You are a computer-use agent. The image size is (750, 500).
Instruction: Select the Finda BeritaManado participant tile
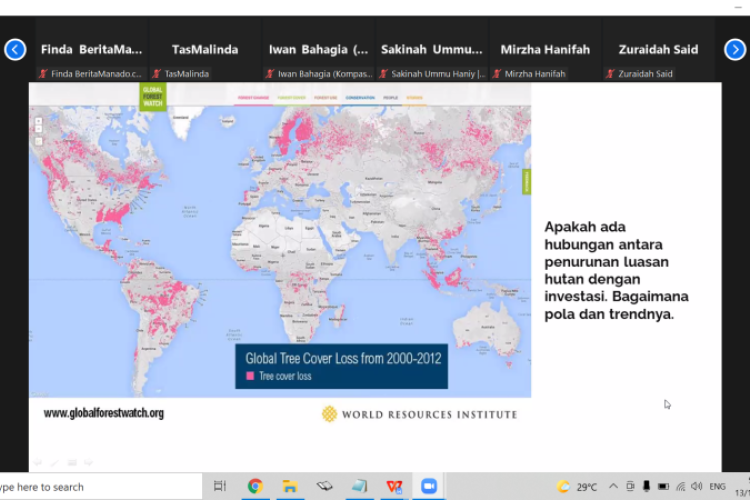point(92,49)
